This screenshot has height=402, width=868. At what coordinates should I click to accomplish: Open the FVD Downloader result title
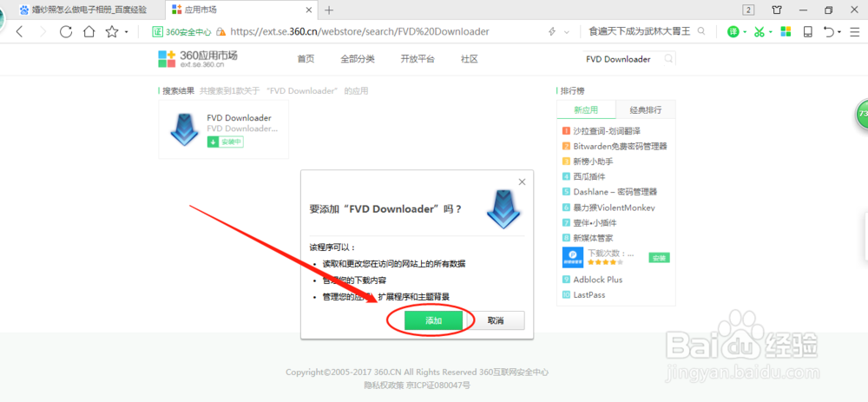240,118
